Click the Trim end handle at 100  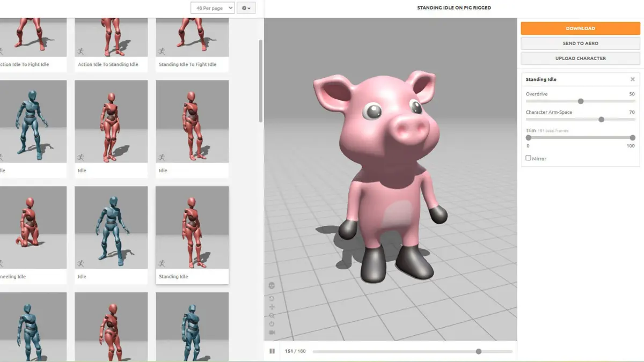[633, 138]
